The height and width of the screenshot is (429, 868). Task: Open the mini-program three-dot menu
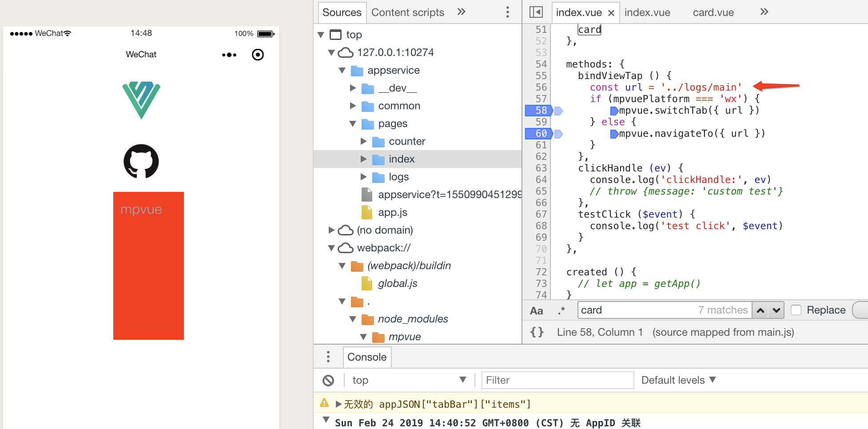(x=229, y=55)
